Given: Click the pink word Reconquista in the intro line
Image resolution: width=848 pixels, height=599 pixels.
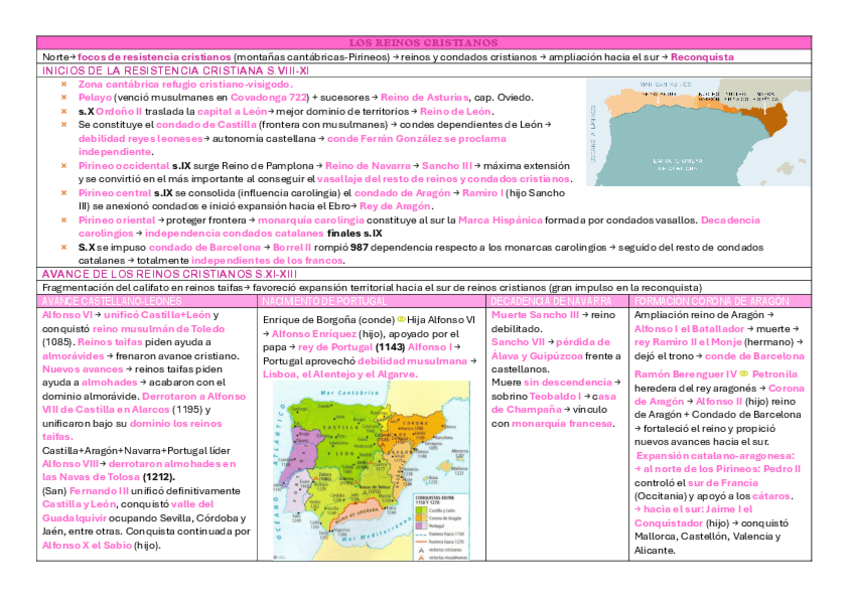Looking at the screenshot, I should coord(702,57).
